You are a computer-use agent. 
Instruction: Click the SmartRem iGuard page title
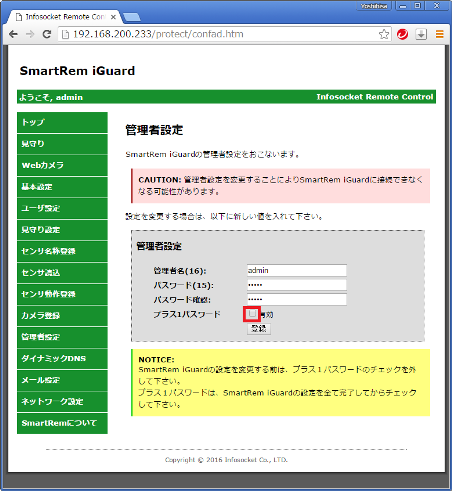click(77, 71)
